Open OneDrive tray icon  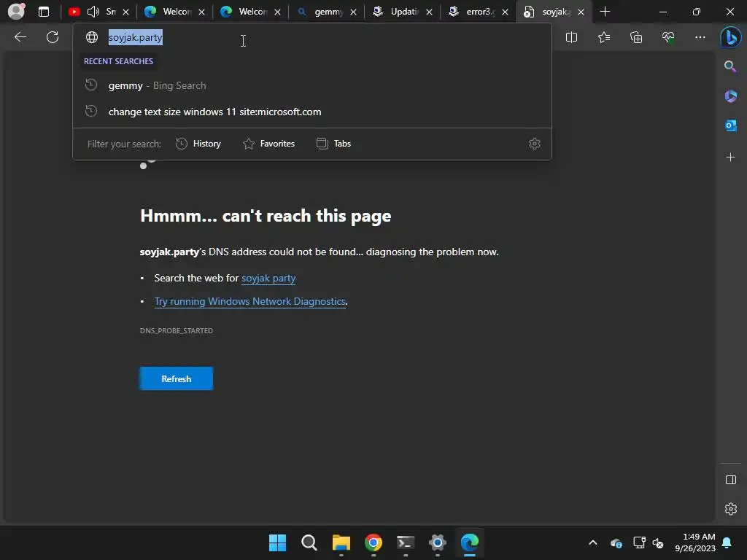point(616,542)
